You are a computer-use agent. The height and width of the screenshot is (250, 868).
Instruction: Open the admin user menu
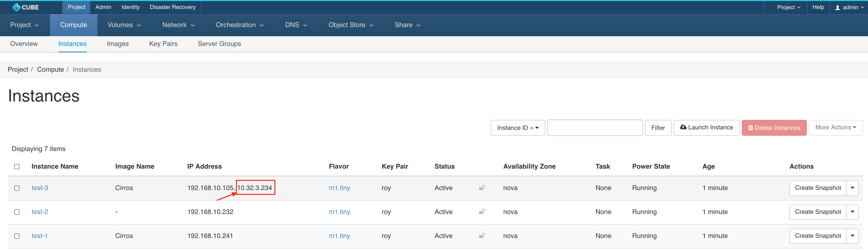[849, 7]
